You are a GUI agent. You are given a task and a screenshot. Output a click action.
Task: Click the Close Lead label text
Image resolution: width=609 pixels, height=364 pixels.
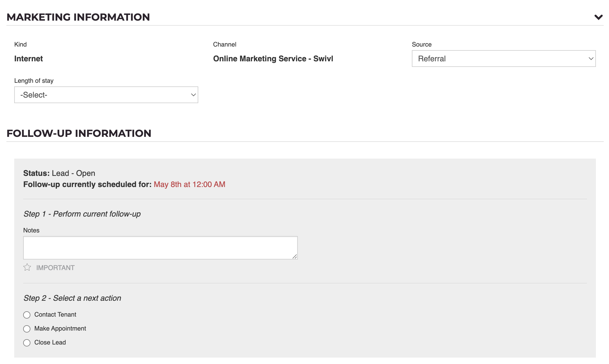[x=50, y=343]
